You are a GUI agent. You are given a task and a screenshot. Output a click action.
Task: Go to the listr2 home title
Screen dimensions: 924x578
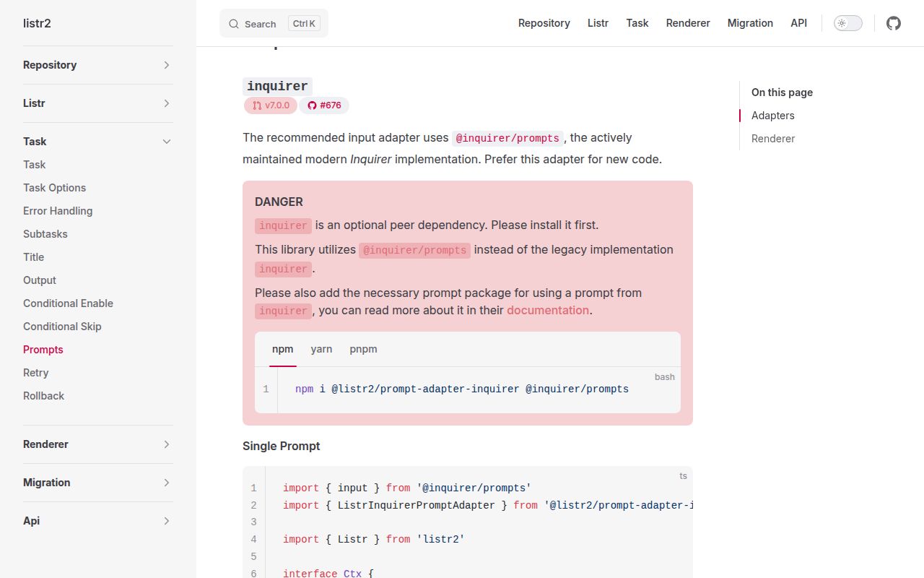37,23
